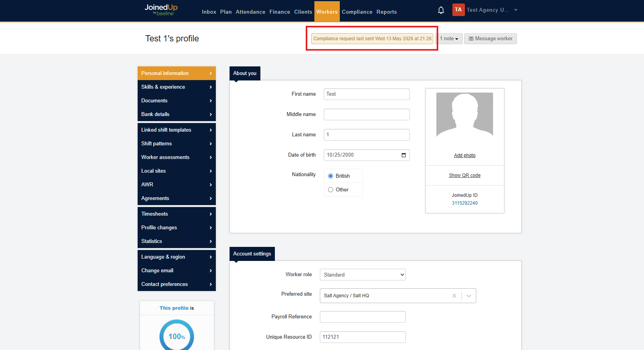
Task: Open the Workers menu
Action: tap(327, 12)
